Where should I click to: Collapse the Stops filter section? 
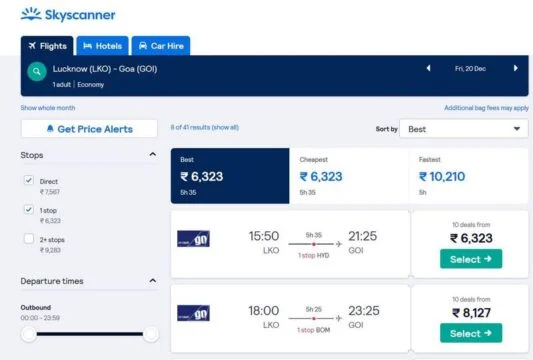pyautogui.click(x=153, y=155)
